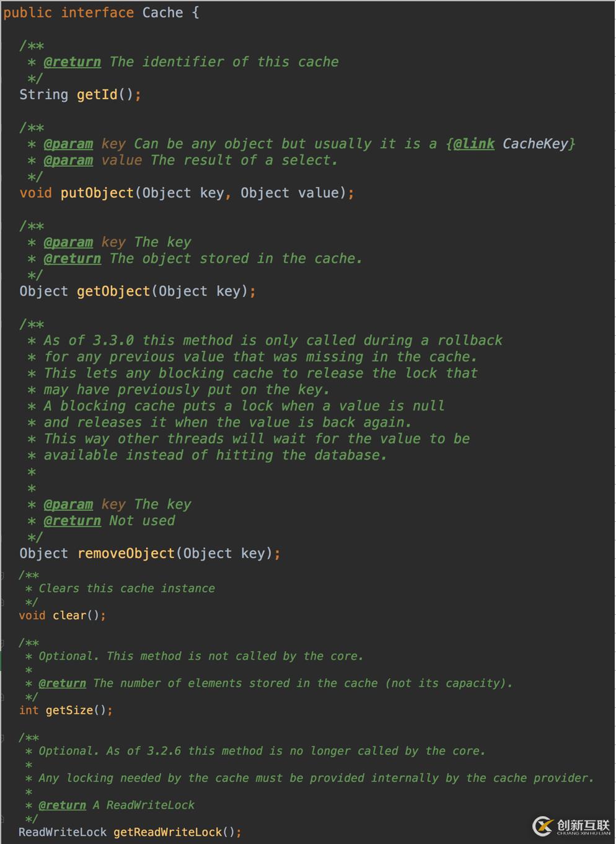616x844 pixels.
Task: Place cursor on getReadWriteLock method name
Action: tap(167, 832)
